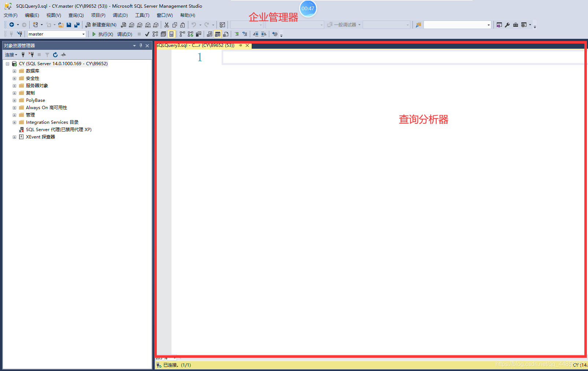Click the Uncomment Selected Lines icon
Image resolution: width=588 pixels, height=371 pixels.
[245, 34]
